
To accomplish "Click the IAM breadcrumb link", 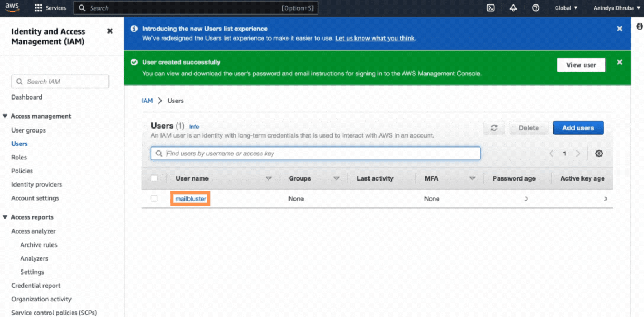I will [x=147, y=101].
